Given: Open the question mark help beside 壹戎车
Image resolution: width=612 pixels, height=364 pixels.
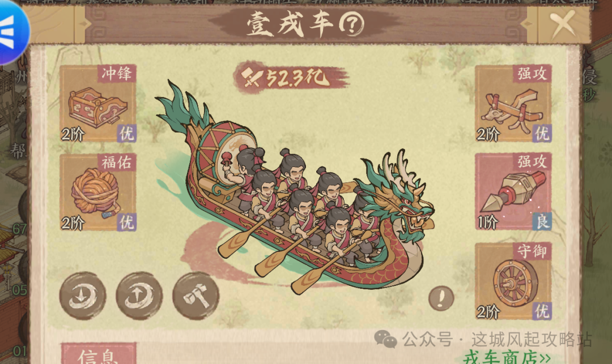Looking at the screenshot, I should point(351,24).
